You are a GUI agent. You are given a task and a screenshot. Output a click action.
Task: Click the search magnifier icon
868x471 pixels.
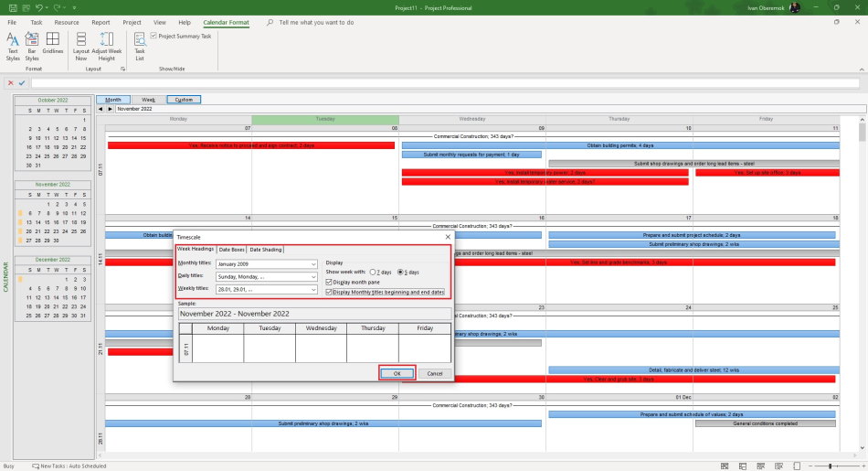point(270,22)
